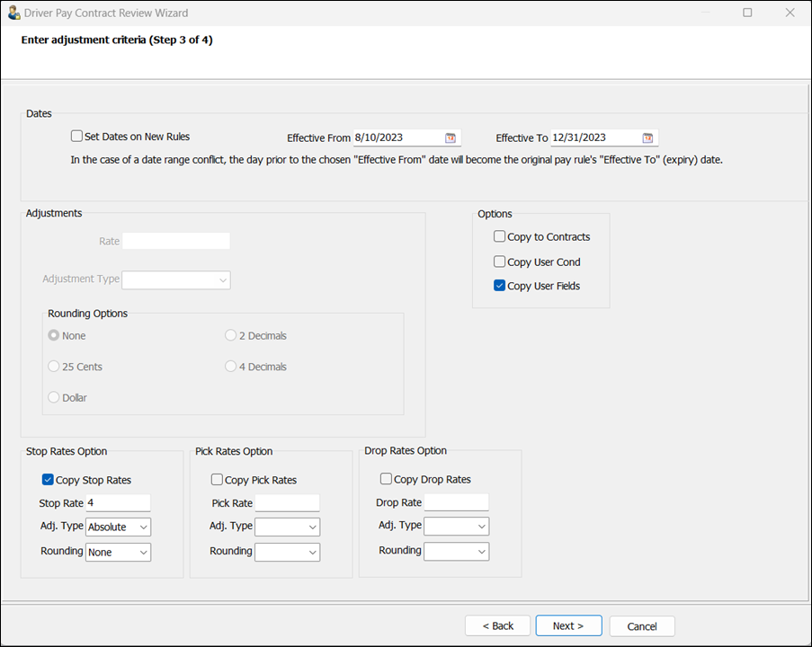Disable Copy Stop Rates checkbox
812x647 pixels.
[49, 480]
